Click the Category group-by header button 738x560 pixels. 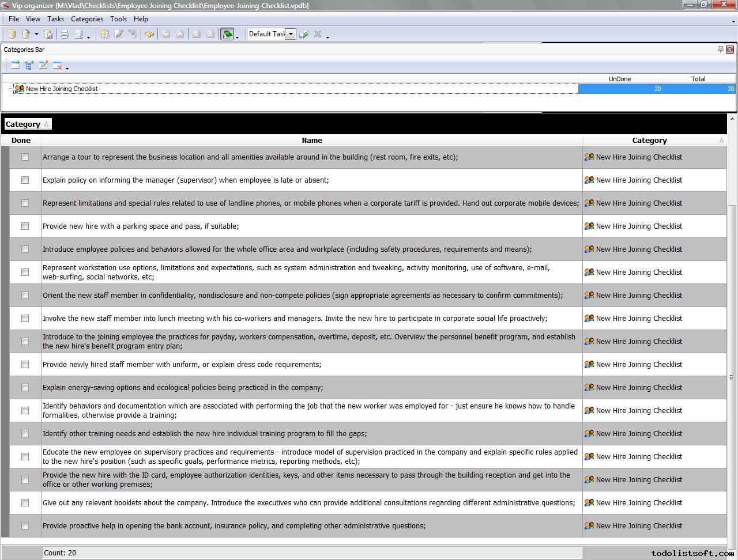point(27,124)
